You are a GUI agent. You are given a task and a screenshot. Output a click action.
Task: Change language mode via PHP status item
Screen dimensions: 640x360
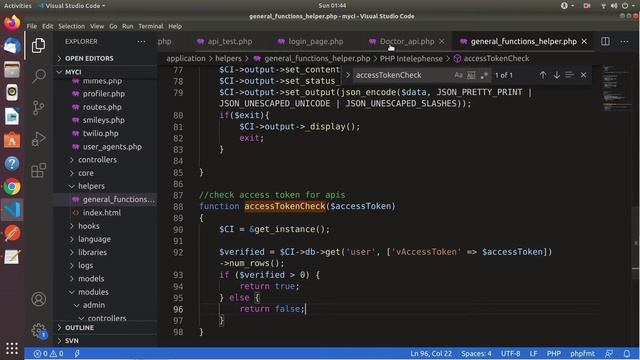click(553, 353)
